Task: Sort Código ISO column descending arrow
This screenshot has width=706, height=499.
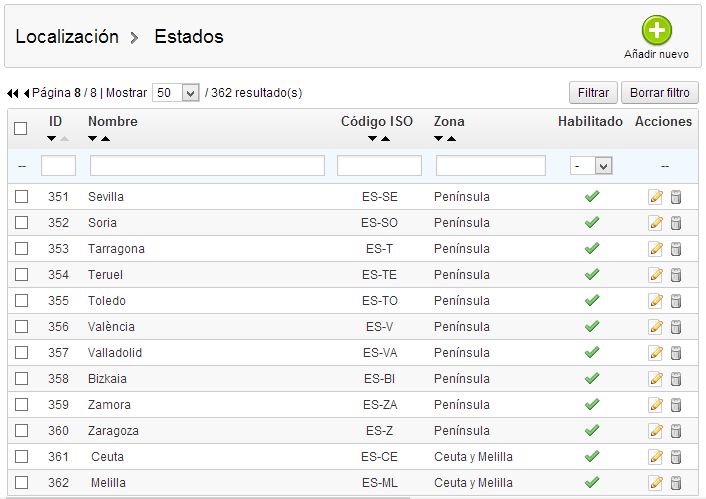Action: (372, 139)
